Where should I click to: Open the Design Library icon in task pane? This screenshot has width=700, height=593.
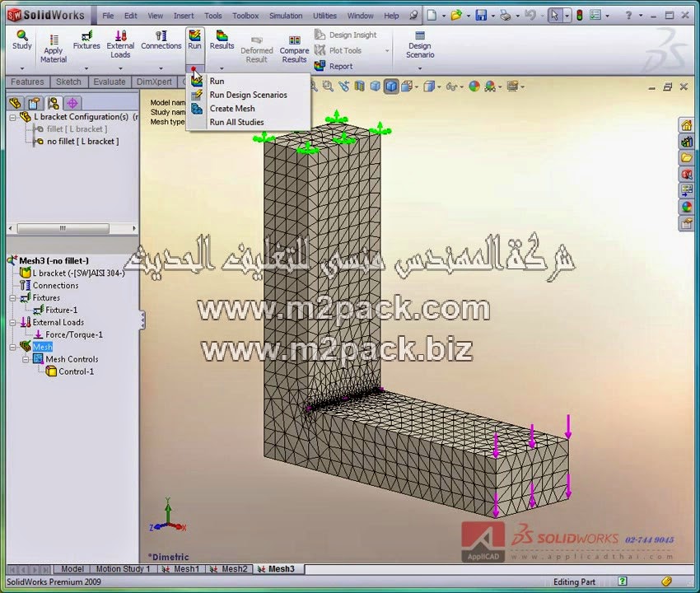686,142
